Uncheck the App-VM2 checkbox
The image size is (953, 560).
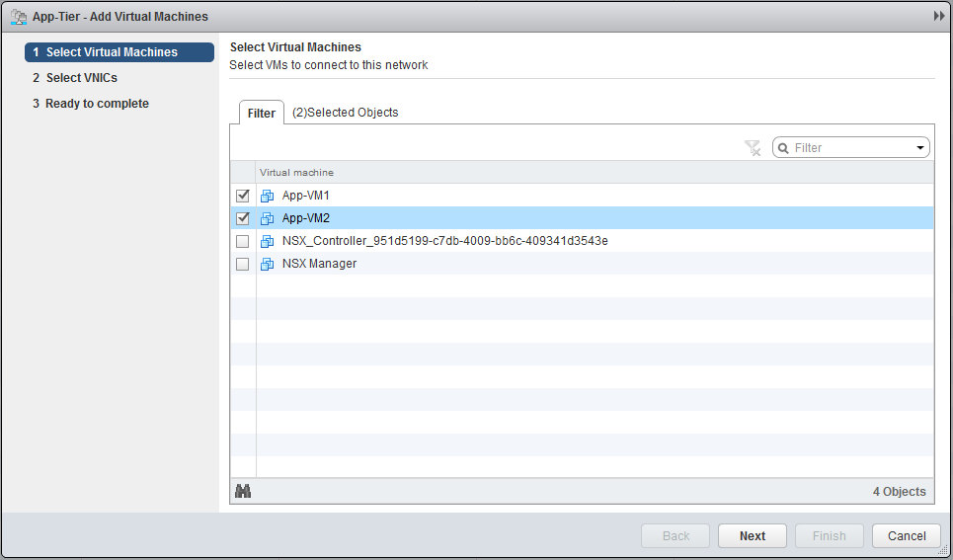tap(243, 218)
